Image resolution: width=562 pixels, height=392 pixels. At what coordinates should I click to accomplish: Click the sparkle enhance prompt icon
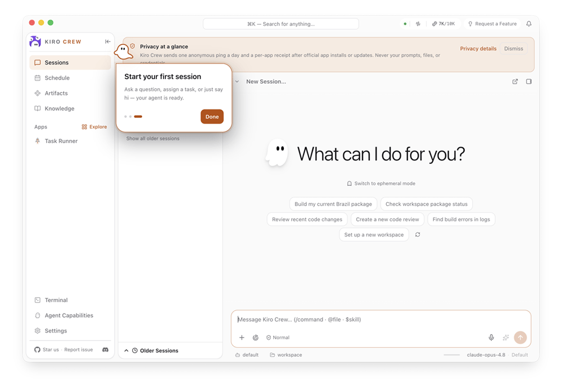tap(506, 338)
